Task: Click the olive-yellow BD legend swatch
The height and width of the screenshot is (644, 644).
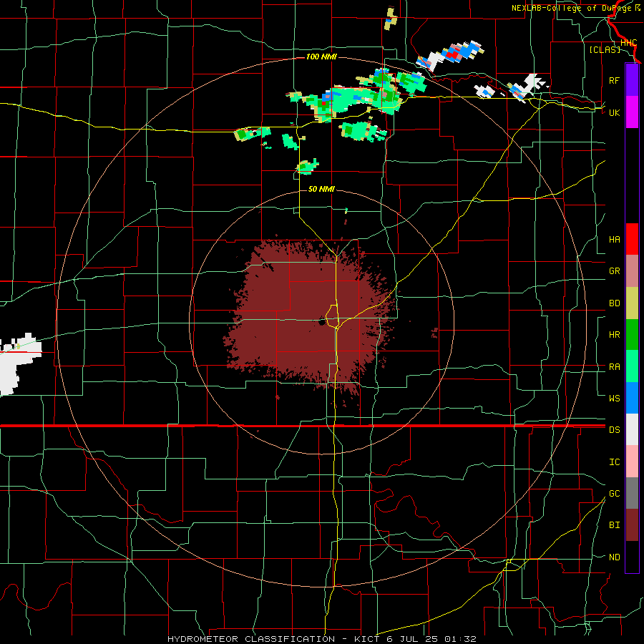Action: coord(632,303)
